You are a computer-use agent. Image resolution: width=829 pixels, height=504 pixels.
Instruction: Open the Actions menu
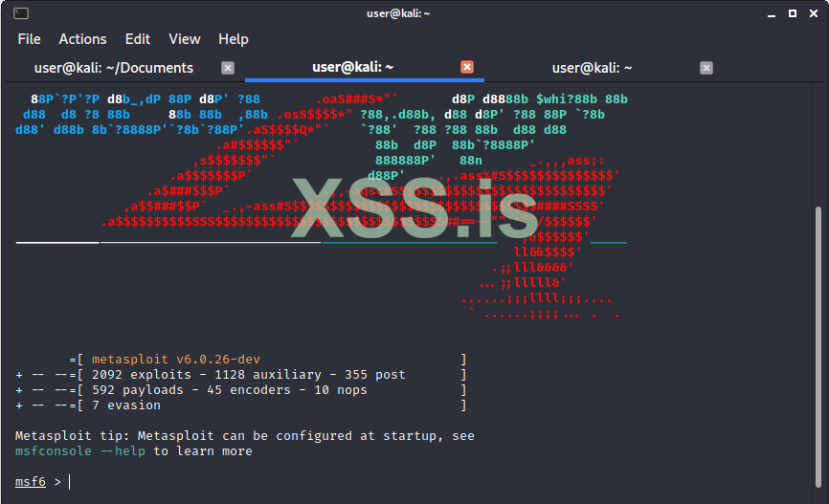click(82, 39)
